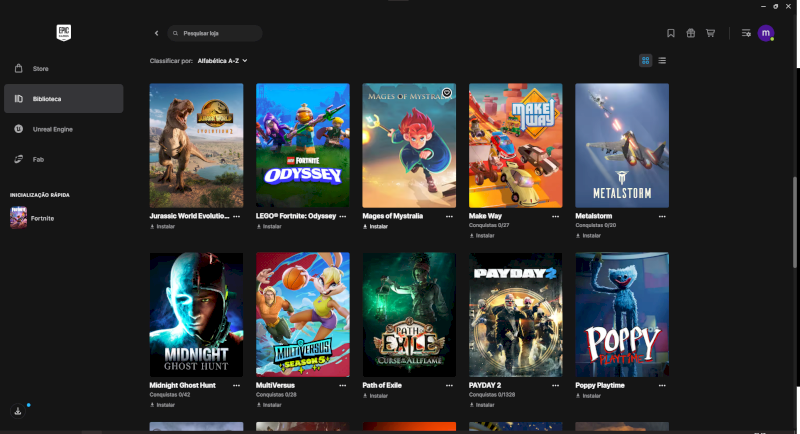This screenshot has height=434, width=800.
Task: Open Mages of Mystralia cover art
Action: tap(409, 145)
